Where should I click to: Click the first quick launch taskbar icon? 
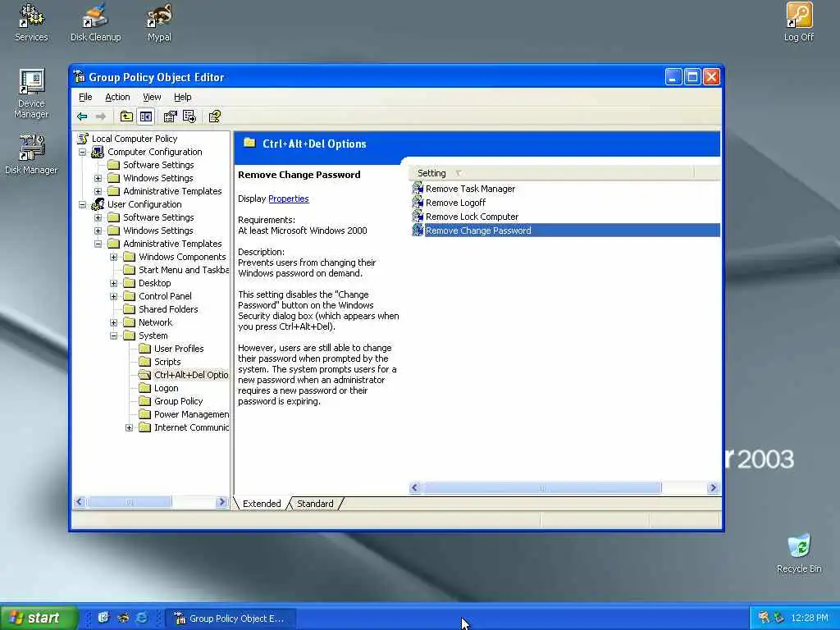point(103,618)
